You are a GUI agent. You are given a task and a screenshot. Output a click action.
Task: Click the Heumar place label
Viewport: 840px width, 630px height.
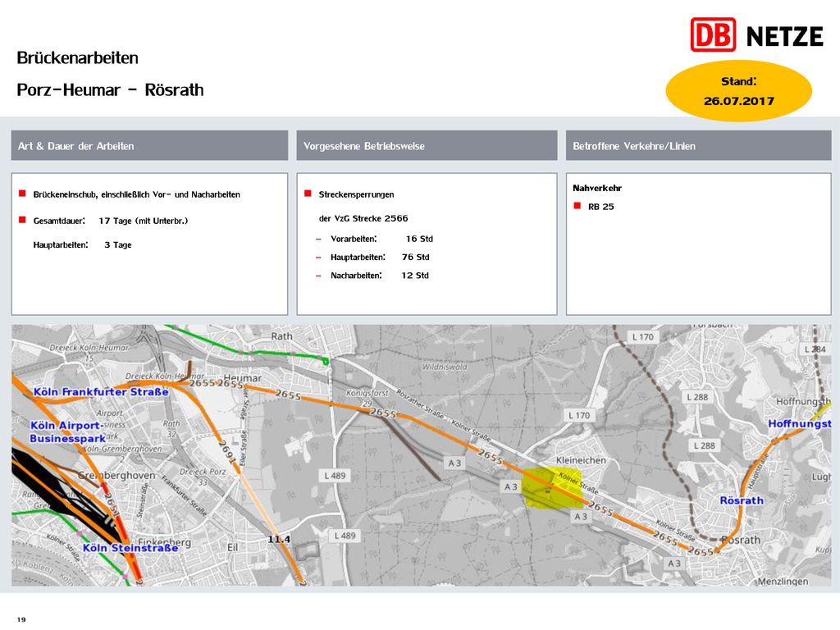pos(242,378)
